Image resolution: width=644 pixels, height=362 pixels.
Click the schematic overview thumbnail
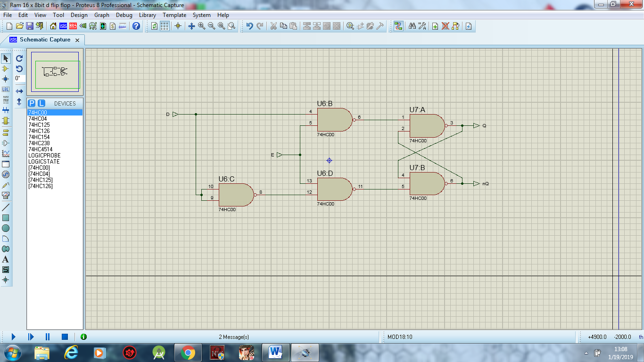point(55,72)
